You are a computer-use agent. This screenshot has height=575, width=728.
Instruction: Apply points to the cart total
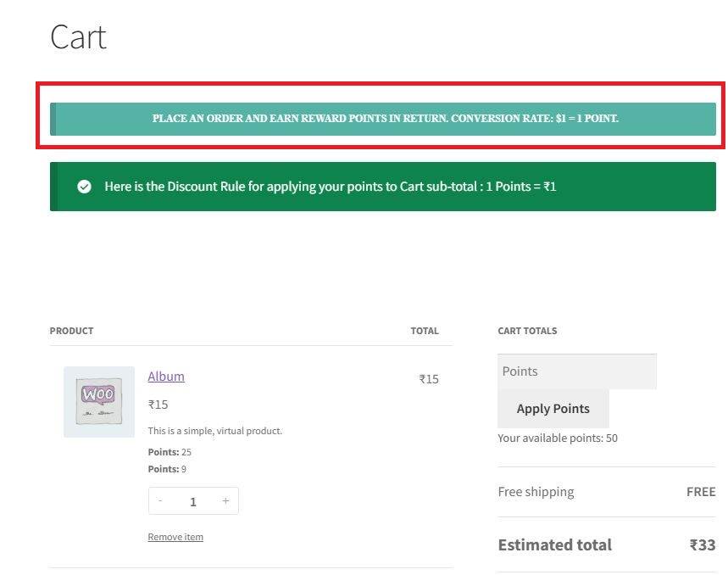point(553,409)
